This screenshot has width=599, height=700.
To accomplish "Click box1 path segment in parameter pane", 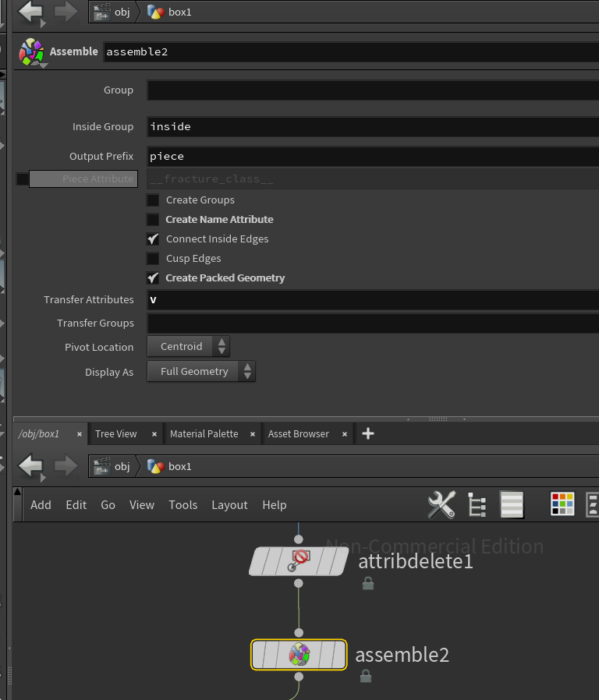I will [180, 12].
